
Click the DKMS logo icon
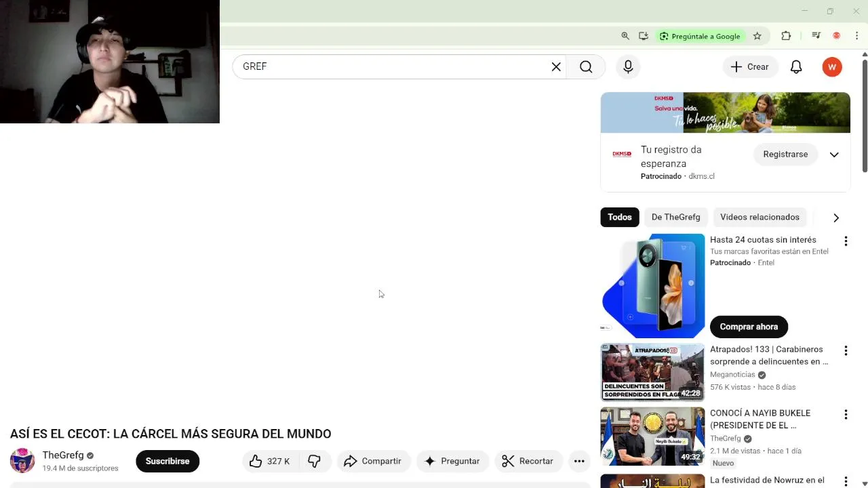tap(622, 154)
